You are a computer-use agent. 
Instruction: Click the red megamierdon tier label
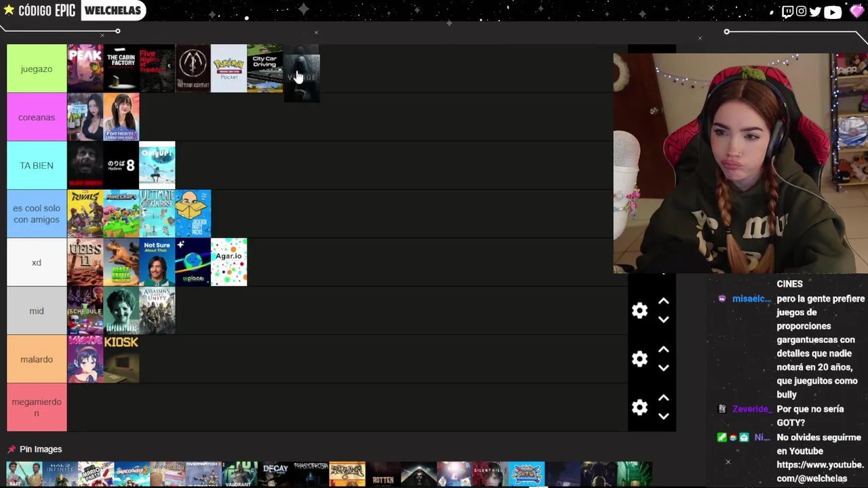pyautogui.click(x=37, y=407)
